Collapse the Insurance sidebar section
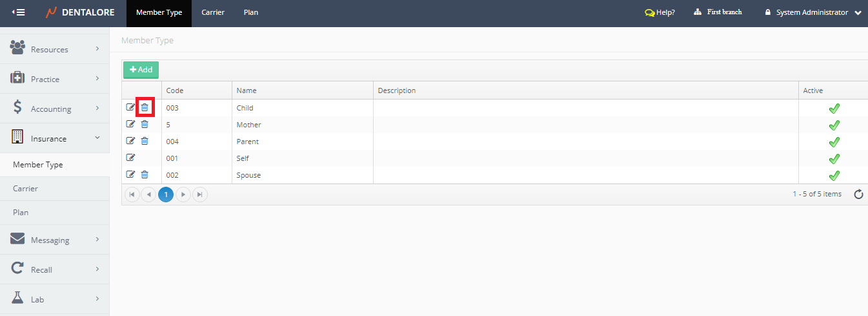 tap(55, 138)
